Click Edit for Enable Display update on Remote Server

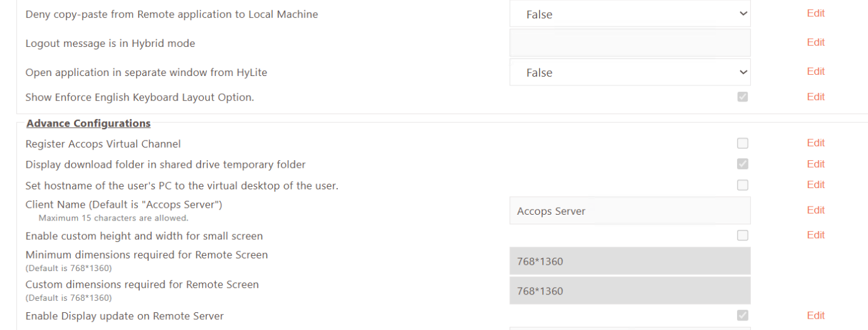(x=815, y=315)
